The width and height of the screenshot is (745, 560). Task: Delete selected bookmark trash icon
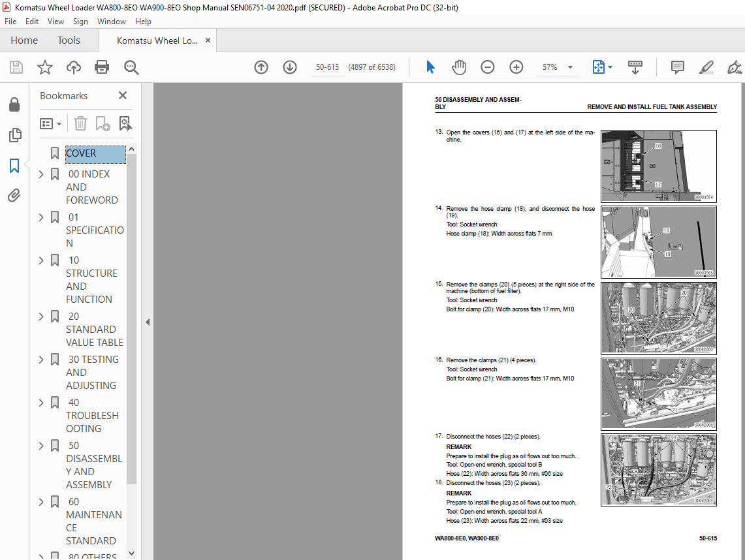point(80,123)
